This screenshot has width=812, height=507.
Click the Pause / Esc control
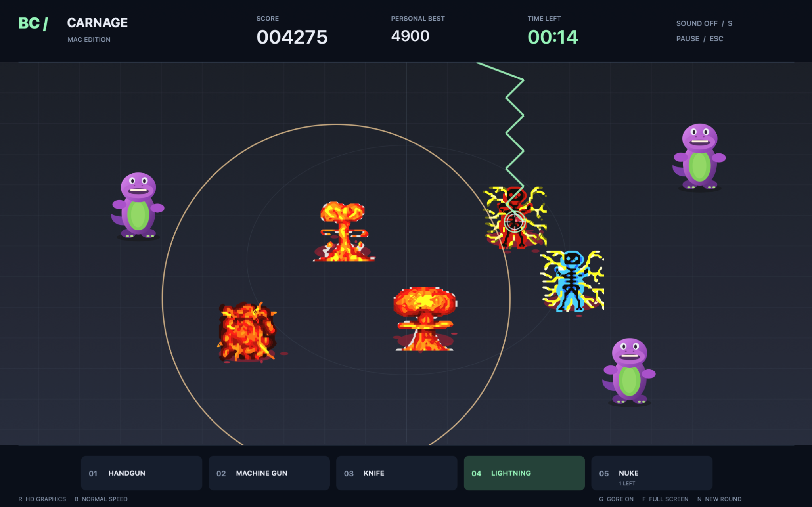(x=700, y=39)
